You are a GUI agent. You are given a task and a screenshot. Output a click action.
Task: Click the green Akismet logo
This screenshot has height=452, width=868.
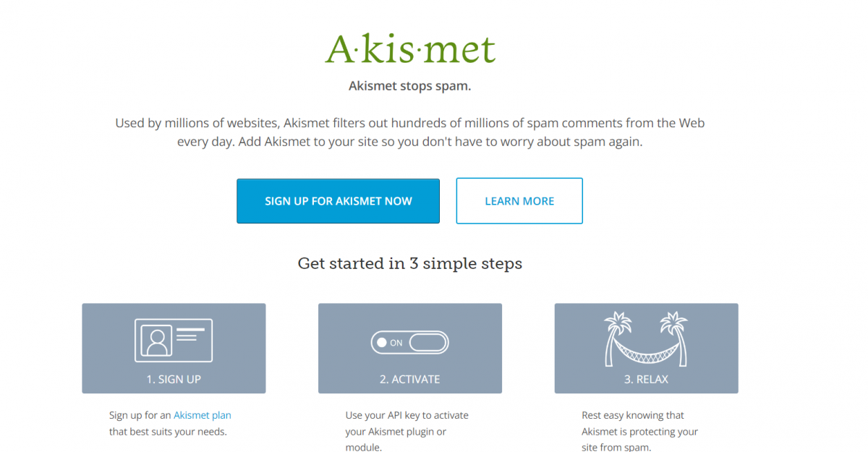point(410,48)
